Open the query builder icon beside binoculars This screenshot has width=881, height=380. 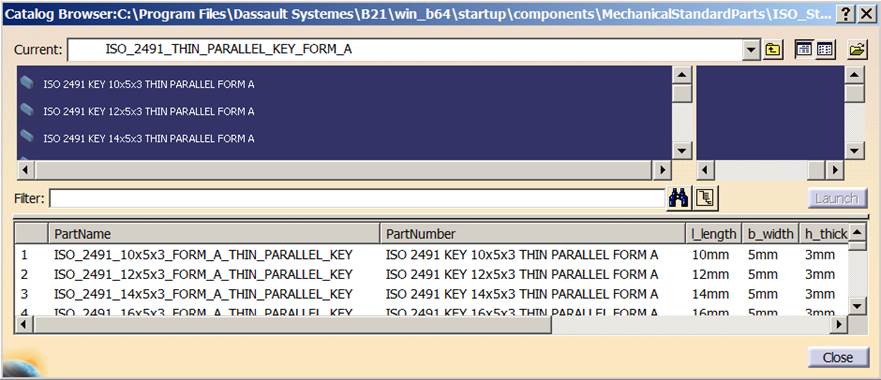705,198
